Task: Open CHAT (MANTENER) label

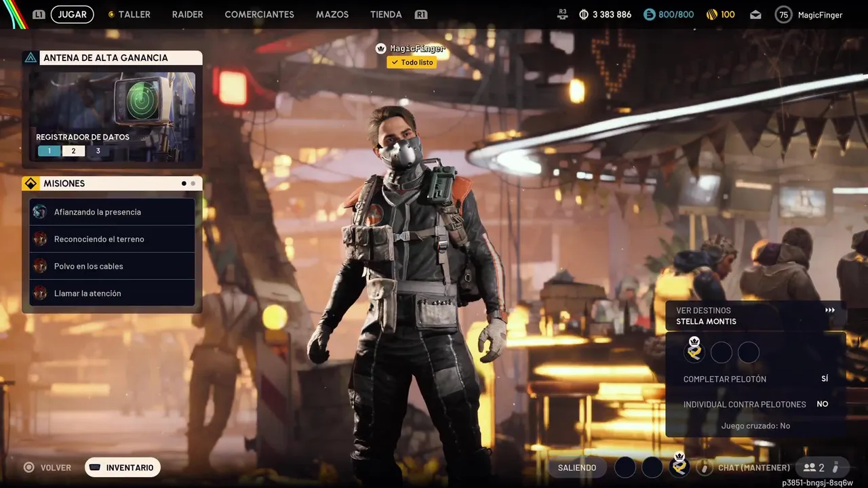Action: click(754, 468)
